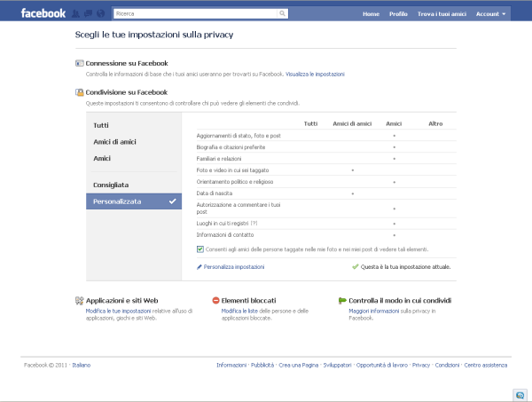Click 'Autorizzazione a commentare i tuoi post' row

[x=326, y=209]
